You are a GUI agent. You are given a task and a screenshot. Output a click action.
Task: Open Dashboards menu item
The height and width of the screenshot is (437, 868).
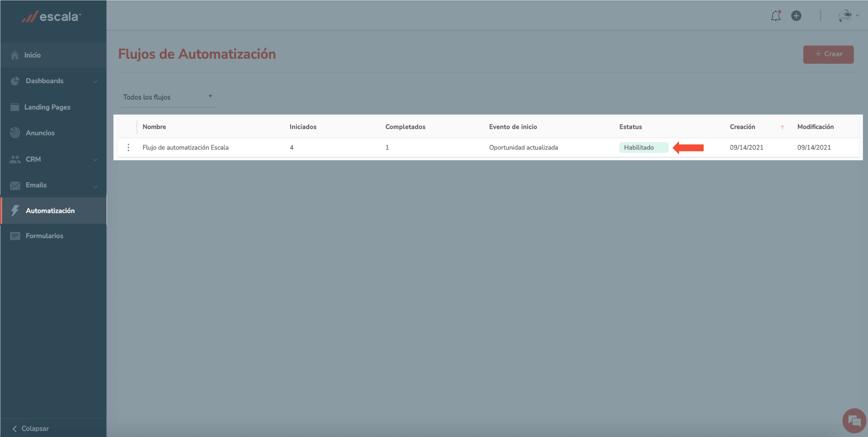pos(53,81)
